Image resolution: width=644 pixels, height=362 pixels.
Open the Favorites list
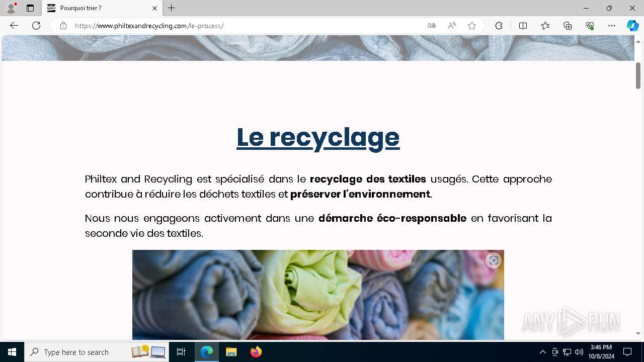click(x=545, y=26)
